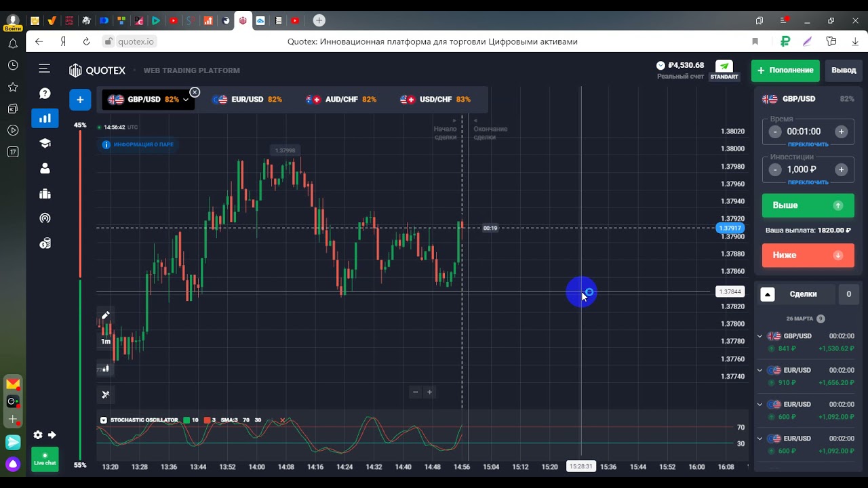This screenshot has width=868, height=488.
Task: Zoom out chart with minus button
Action: [416, 392]
